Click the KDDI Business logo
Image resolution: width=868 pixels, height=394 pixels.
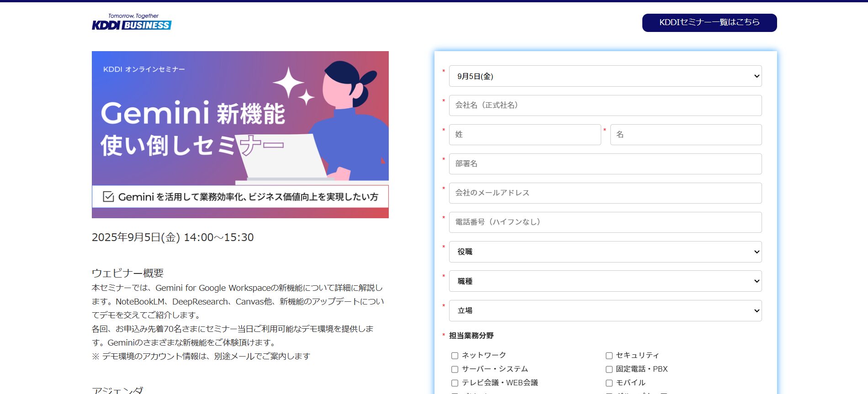click(132, 22)
